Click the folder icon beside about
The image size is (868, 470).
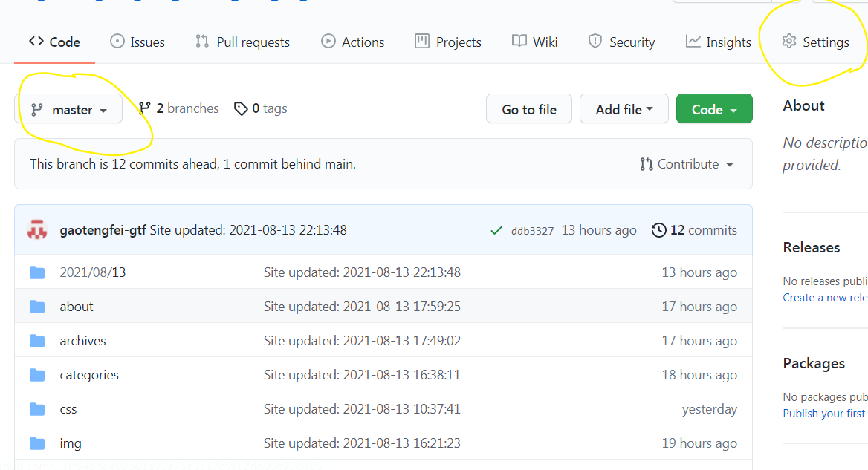37,307
